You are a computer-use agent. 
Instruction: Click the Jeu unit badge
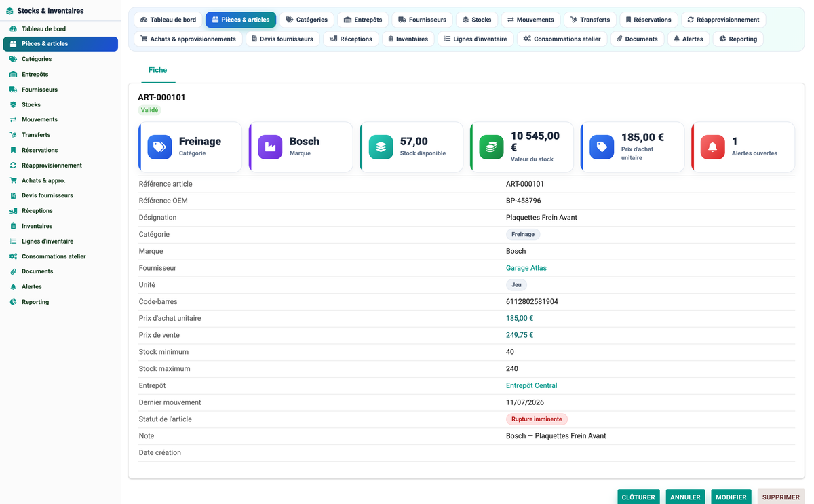pyautogui.click(x=516, y=285)
